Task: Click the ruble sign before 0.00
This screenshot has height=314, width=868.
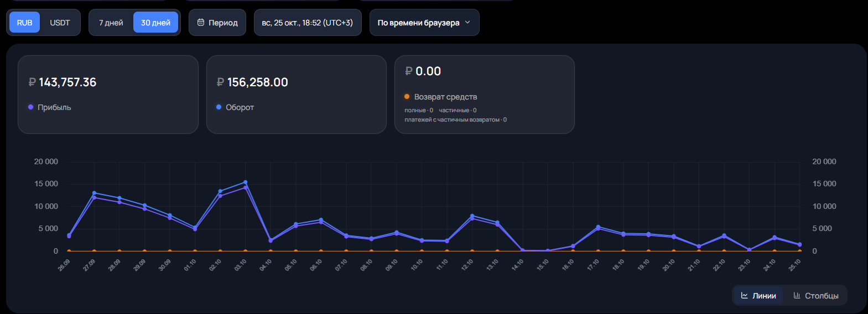Action: (409, 71)
